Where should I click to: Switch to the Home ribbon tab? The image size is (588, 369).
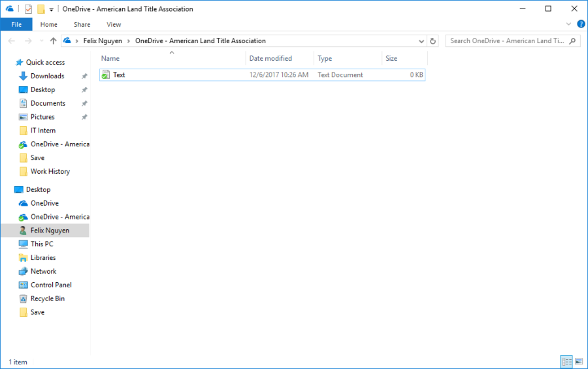49,24
